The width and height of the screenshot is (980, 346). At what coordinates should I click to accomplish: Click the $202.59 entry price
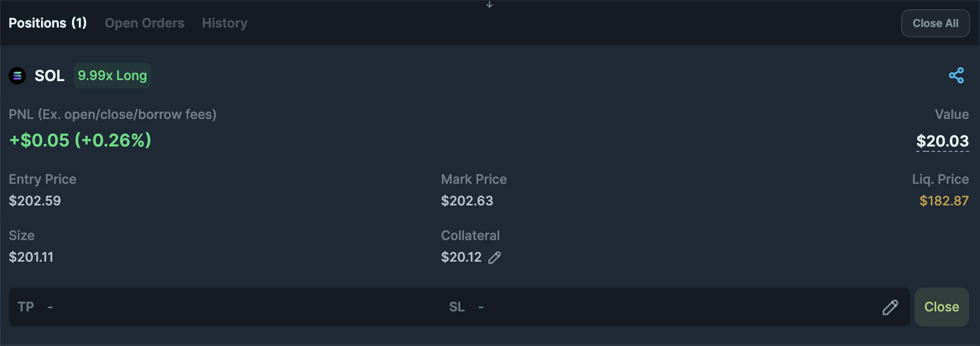coord(35,201)
